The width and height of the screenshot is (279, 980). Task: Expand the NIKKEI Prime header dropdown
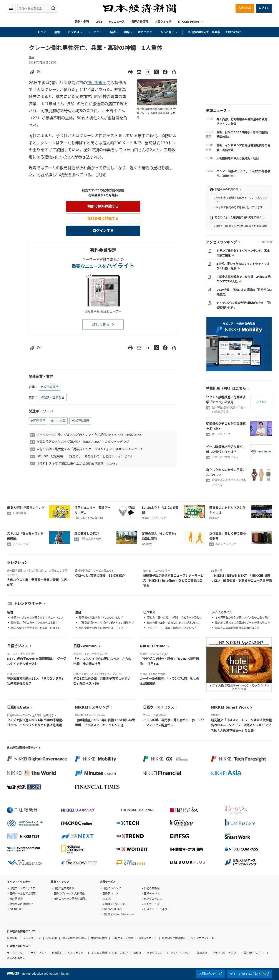(190, 22)
